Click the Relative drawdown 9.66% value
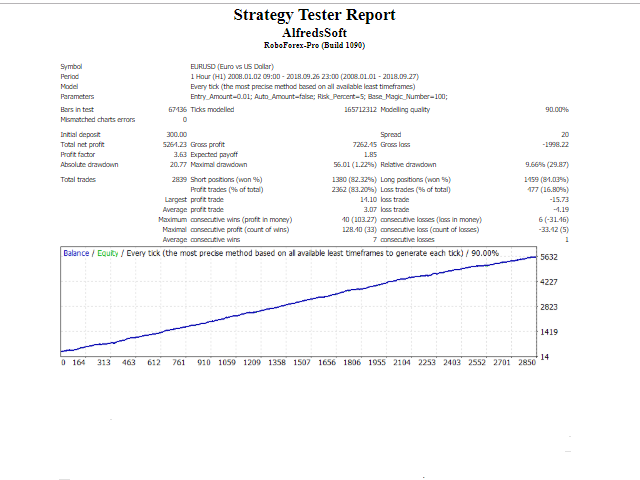Image resolution: width=640 pixels, height=480 pixels. [546, 164]
